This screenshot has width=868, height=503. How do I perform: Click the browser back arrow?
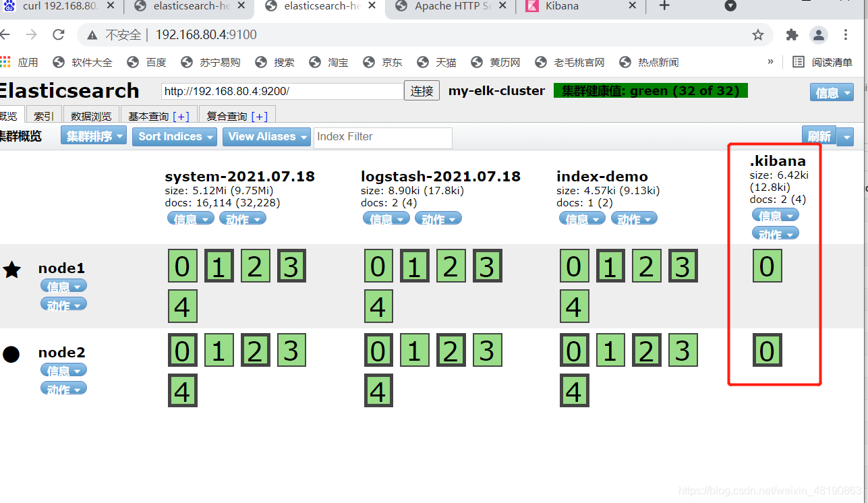coord(5,34)
